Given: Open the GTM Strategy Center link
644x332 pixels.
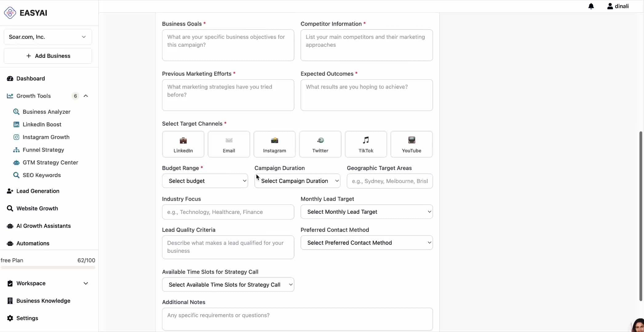Looking at the screenshot, I should [50, 162].
